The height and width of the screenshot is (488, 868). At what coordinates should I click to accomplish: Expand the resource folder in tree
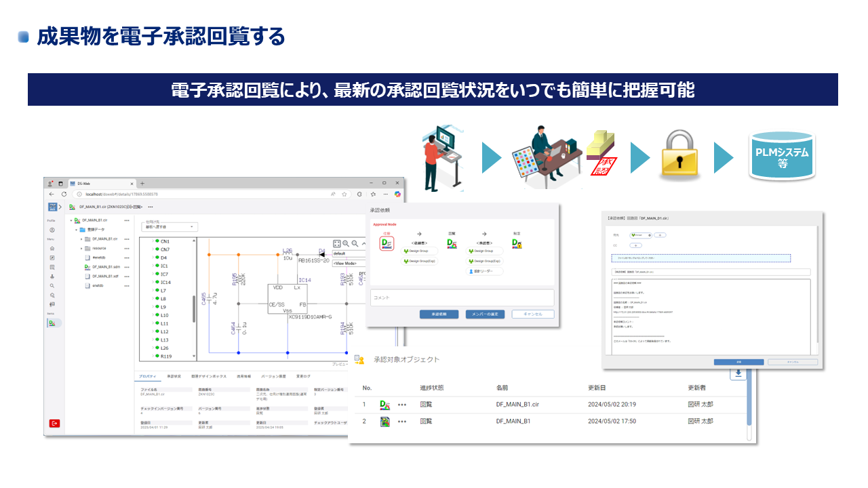coord(81,248)
